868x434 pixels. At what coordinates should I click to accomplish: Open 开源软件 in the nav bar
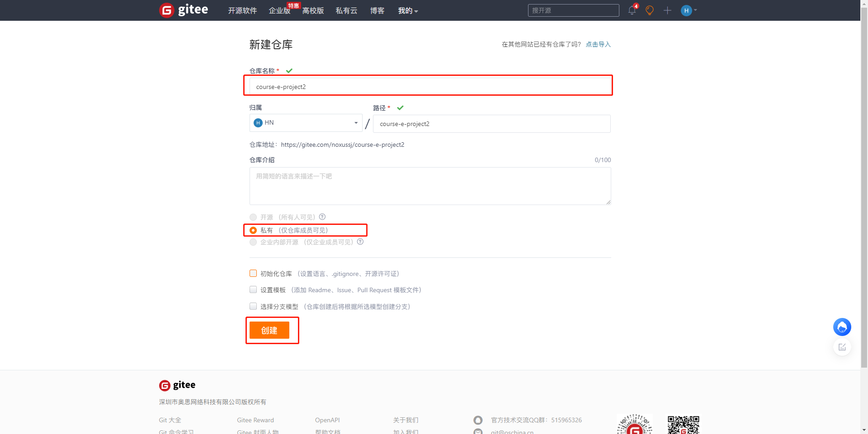click(242, 10)
